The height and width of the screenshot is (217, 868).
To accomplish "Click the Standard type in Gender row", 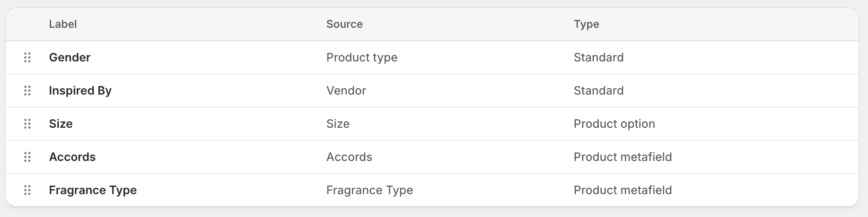I will pyautogui.click(x=598, y=57).
